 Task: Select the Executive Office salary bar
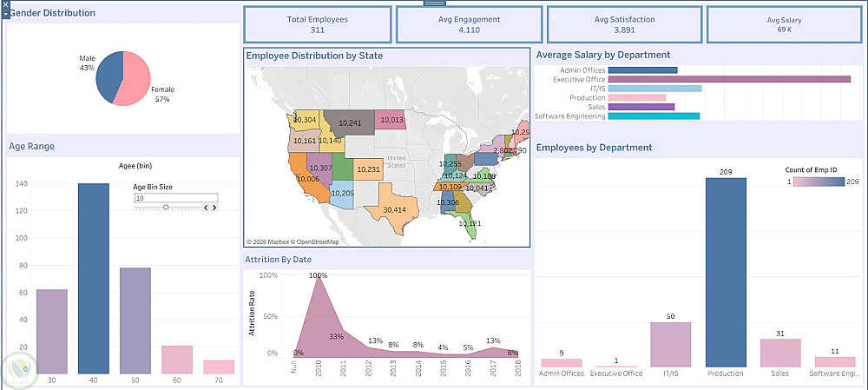(x=729, y=79)
